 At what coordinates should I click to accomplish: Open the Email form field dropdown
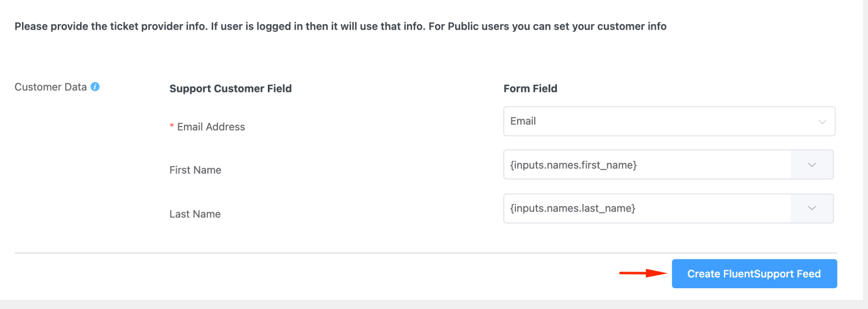[669, 121]
